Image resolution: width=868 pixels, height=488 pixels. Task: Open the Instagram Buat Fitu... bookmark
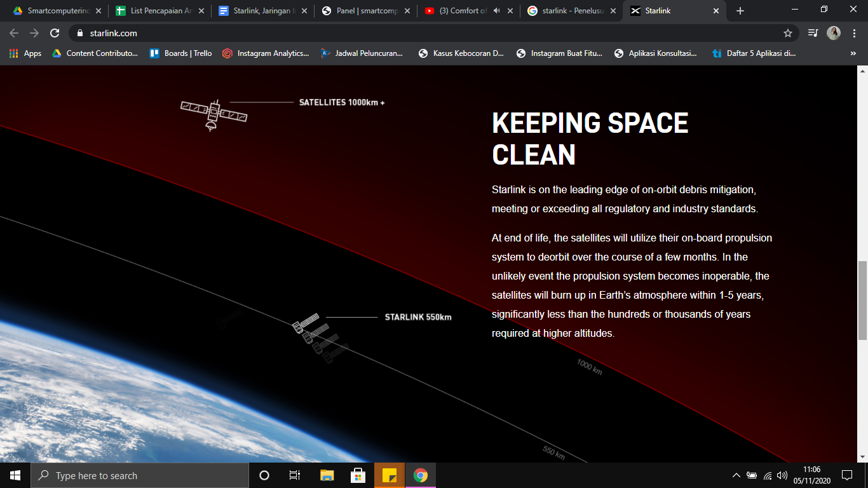(559, 53)
